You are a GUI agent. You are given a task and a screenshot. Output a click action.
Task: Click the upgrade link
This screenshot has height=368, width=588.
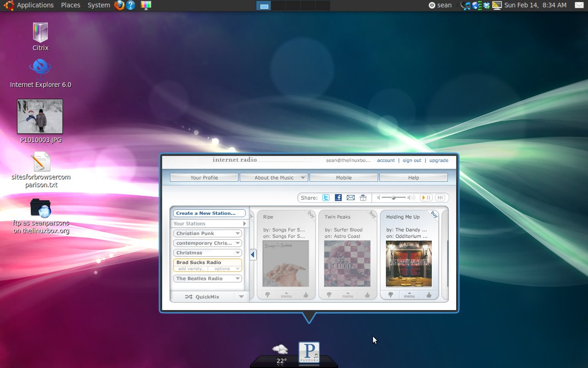pos(439,161)
